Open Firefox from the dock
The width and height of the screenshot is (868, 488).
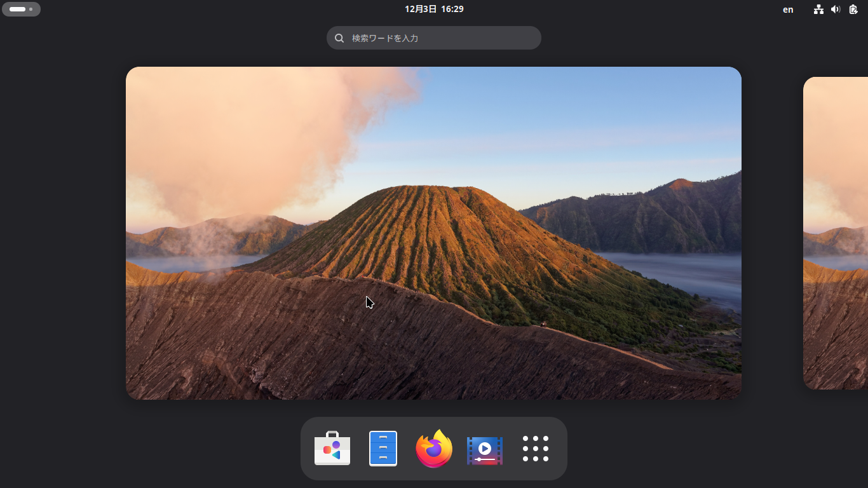point(434,449)
